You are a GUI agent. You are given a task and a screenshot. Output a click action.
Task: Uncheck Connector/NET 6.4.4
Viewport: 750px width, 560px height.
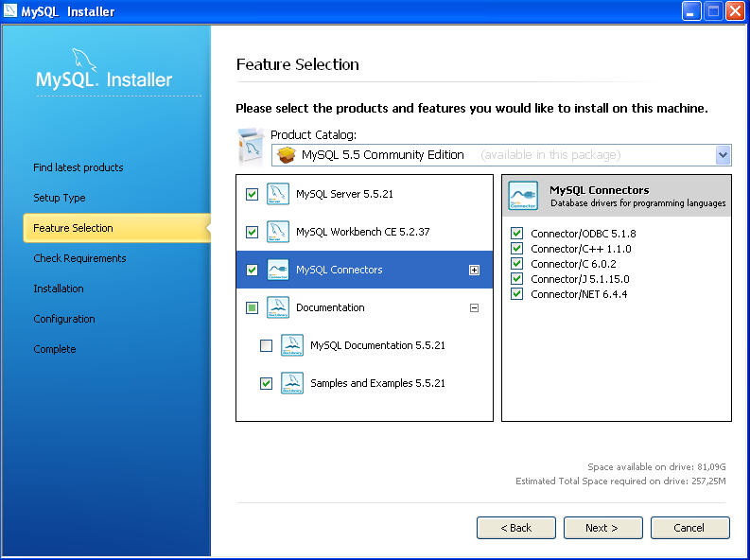(516, 293)
